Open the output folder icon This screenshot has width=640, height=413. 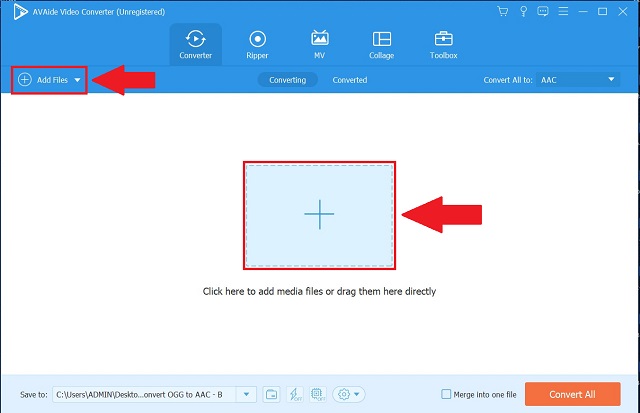pos(273,394)
